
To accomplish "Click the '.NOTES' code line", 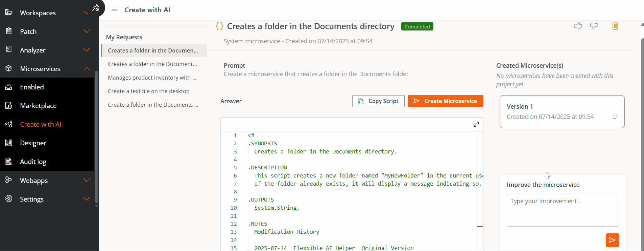I will (x=258, y=224).
